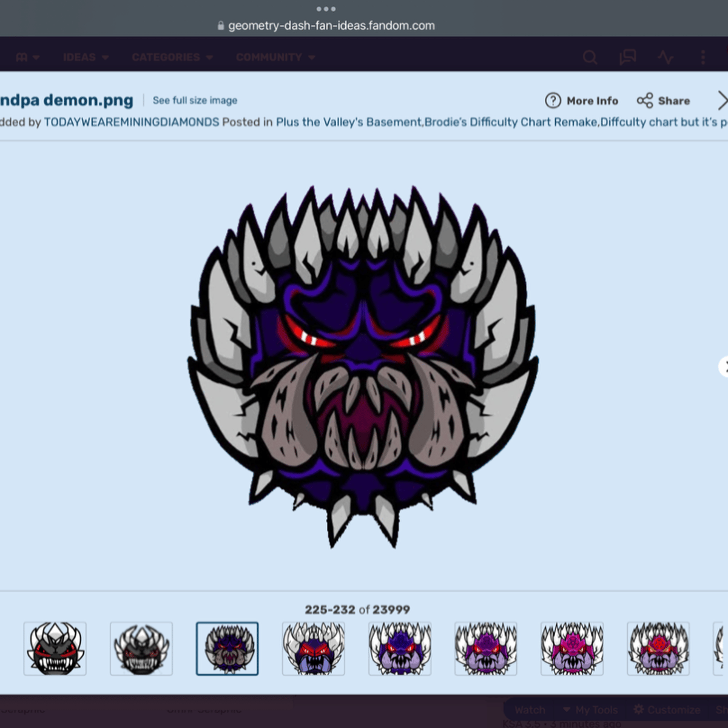Viewport: 728px width, 728px height.
Task: Select the purple-faced demon thumbnail
Action: pos(486,649)
